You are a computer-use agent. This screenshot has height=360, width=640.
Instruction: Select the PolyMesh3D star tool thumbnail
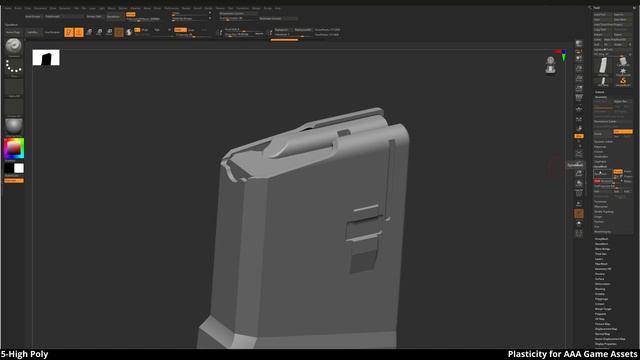pos(623,71)
